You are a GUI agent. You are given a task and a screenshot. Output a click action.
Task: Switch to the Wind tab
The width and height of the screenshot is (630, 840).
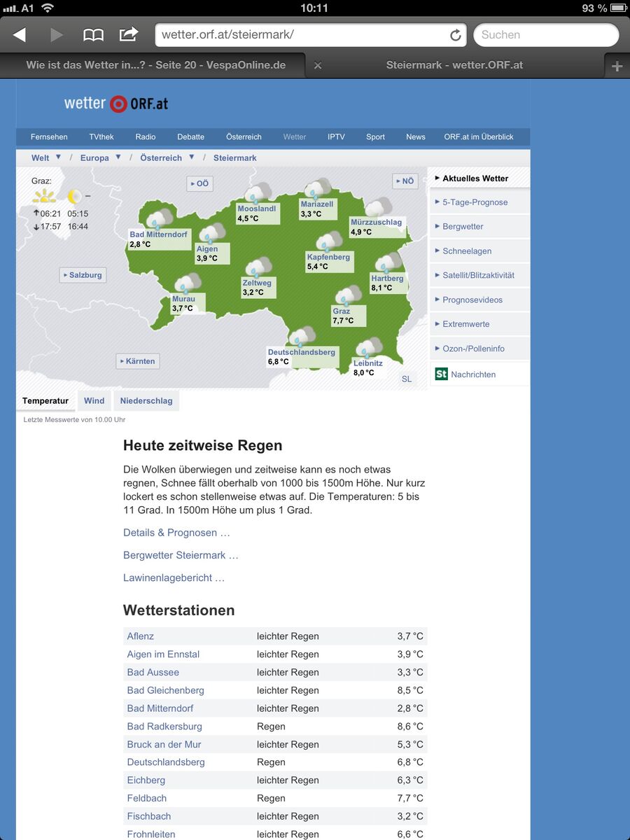[x=94, y=401]
